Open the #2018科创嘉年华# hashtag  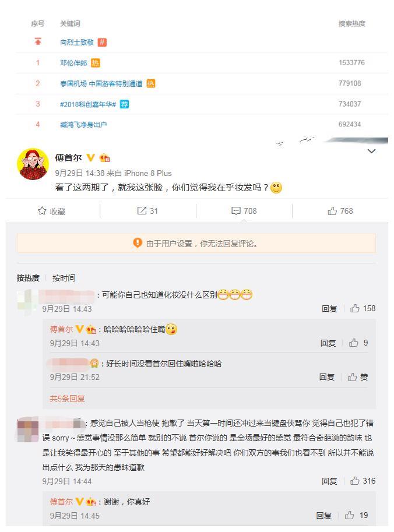click(x=88, y=104)
